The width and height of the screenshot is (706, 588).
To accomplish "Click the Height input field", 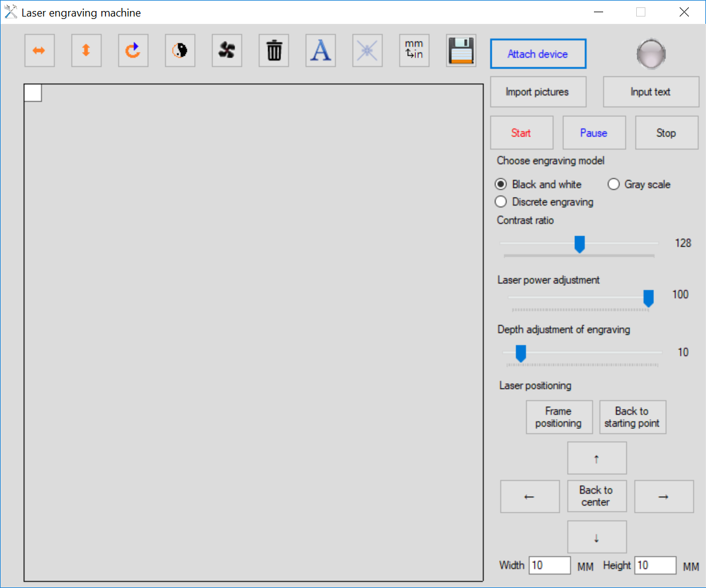I will [656, 565].
